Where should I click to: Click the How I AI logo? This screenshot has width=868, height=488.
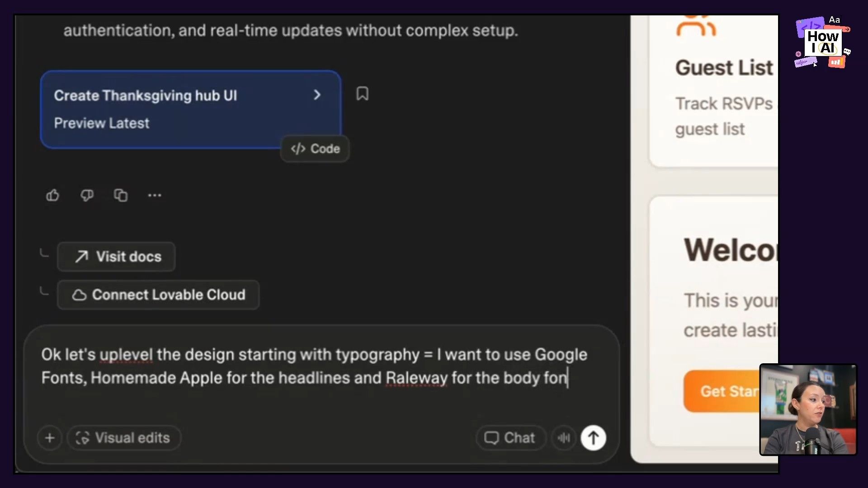click(x=823, y=43)
